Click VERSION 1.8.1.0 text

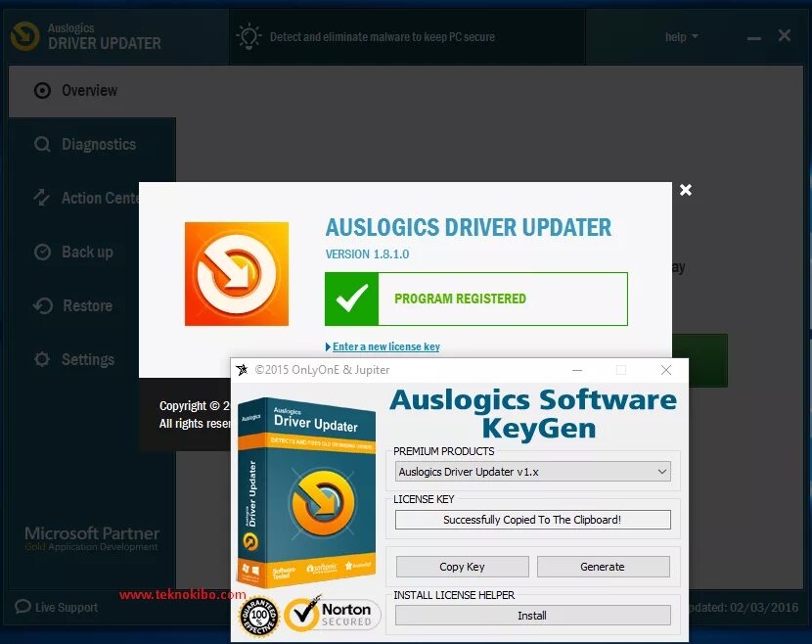click(x=367, y=254)
